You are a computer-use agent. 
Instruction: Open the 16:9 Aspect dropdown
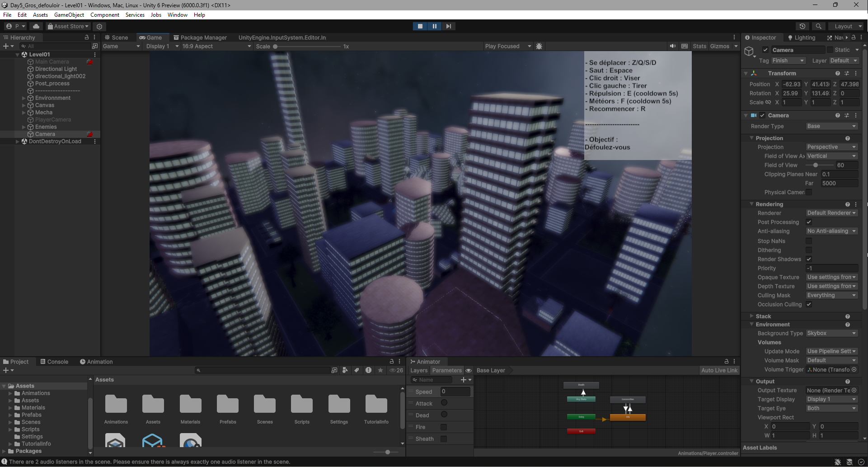tap(216, 46)
